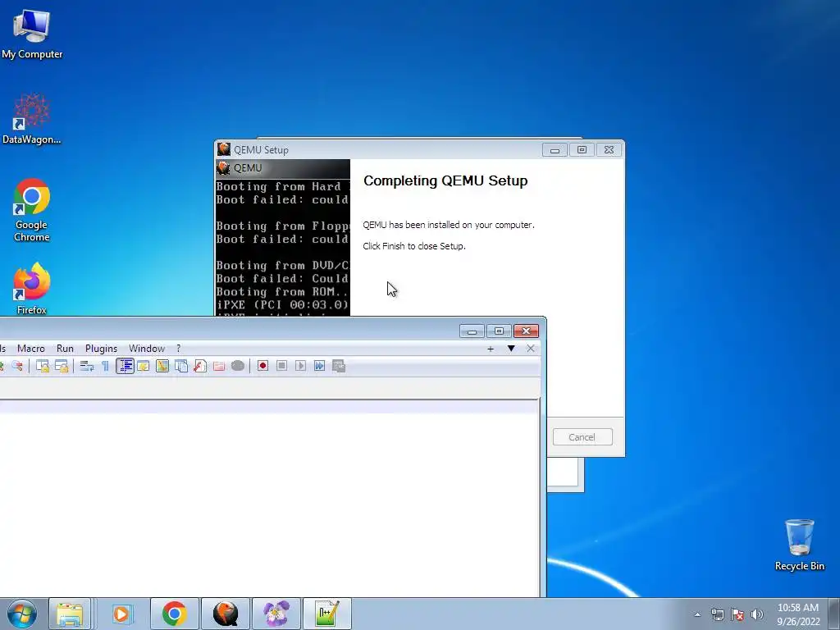Open Folder as Workspace toolbar icon
This screenshot has height=630, width=840.
click(218, 366)
